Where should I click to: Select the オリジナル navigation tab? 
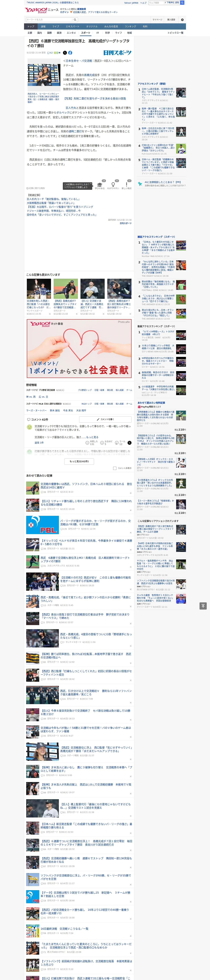[x=92, y=27]
